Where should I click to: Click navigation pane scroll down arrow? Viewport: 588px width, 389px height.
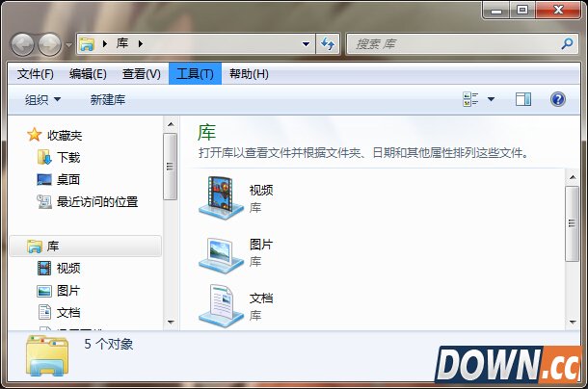(x=171, y=323)
